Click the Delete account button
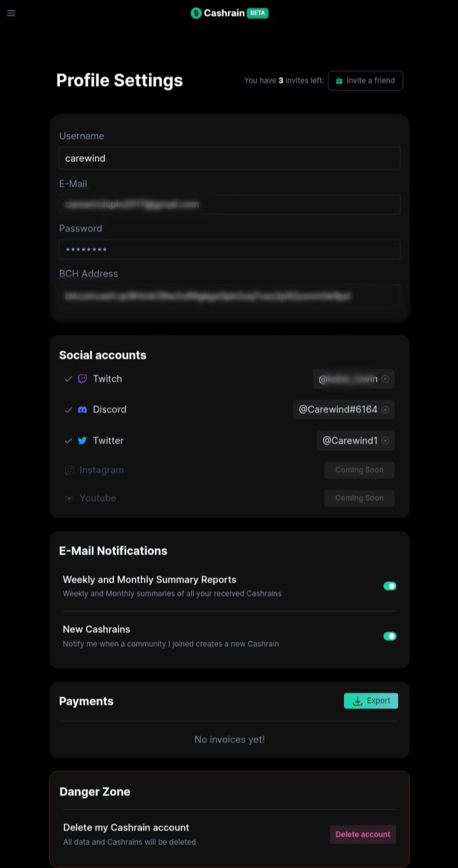The height and width of the screenshot is (868, 458). click(363, 834)
